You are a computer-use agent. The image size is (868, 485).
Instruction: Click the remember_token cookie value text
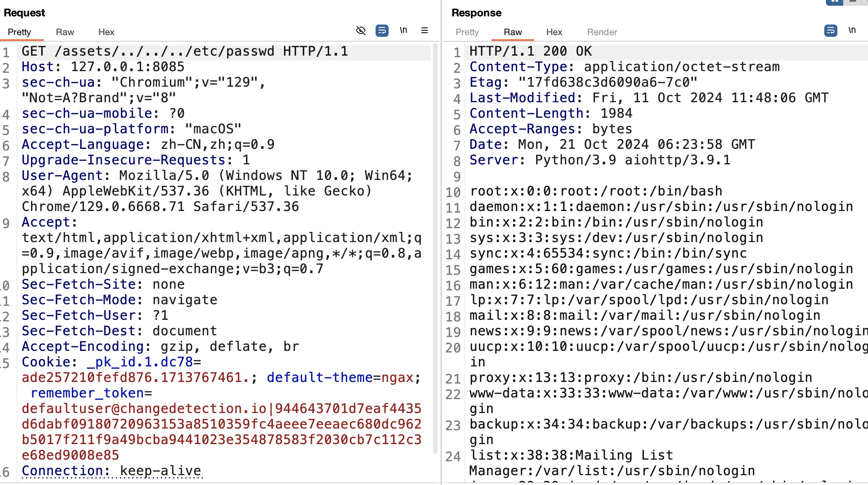click(221, 424)
